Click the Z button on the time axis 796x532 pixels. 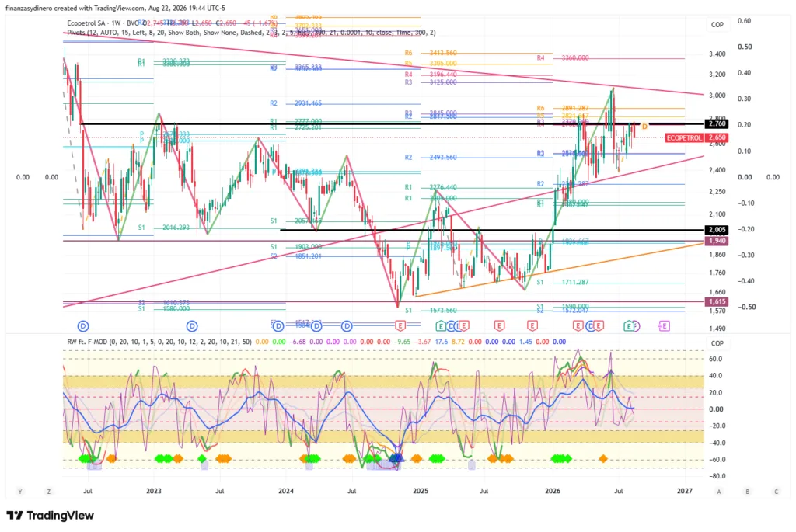[x=49, y=492]
